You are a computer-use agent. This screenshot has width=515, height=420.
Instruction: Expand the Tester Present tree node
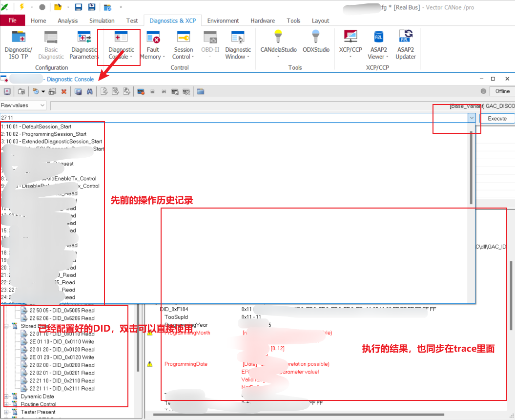(6, 412)
